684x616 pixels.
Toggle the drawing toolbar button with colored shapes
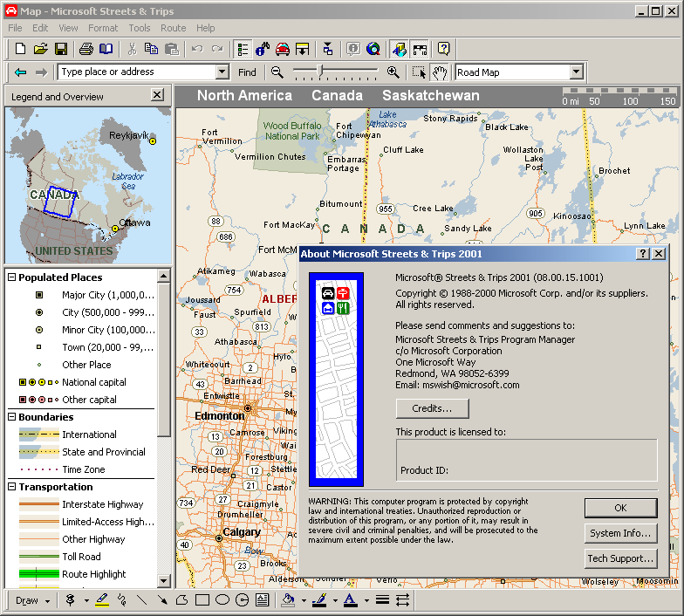coord(399,49)
